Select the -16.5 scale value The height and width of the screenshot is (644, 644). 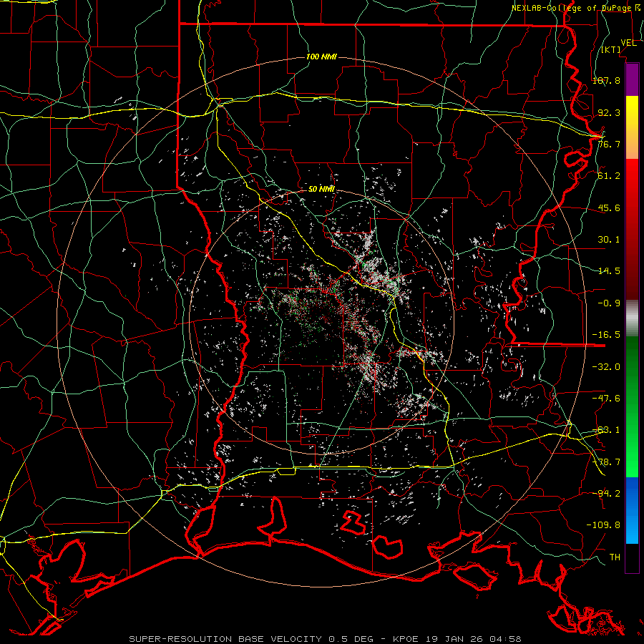[606, 335]
